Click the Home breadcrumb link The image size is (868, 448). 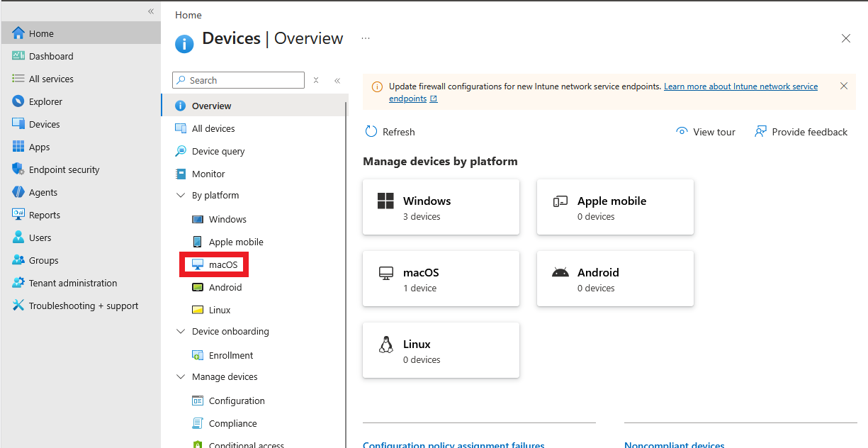[188, 15]
